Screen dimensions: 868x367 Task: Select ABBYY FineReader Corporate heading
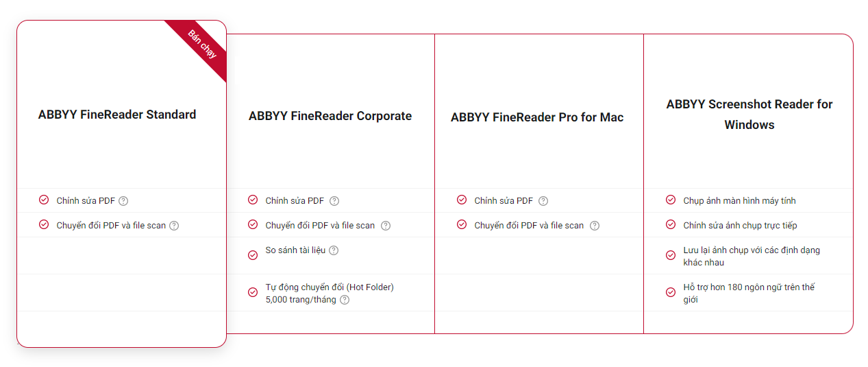click(x=330, y=116)
